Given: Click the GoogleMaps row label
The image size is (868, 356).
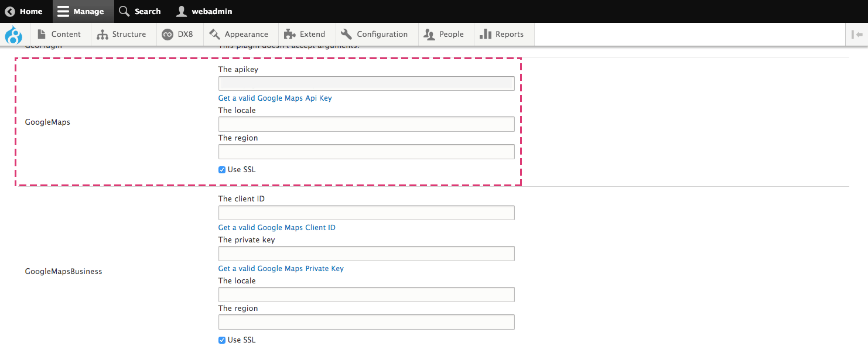Looking at the screenshot, I should (x=47, y=122).
